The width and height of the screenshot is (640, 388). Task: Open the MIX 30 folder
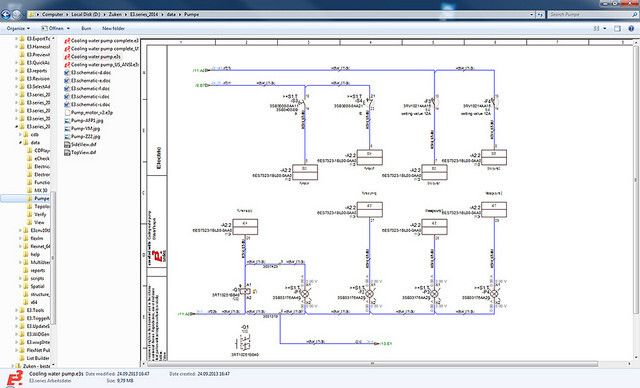[37, 191]
